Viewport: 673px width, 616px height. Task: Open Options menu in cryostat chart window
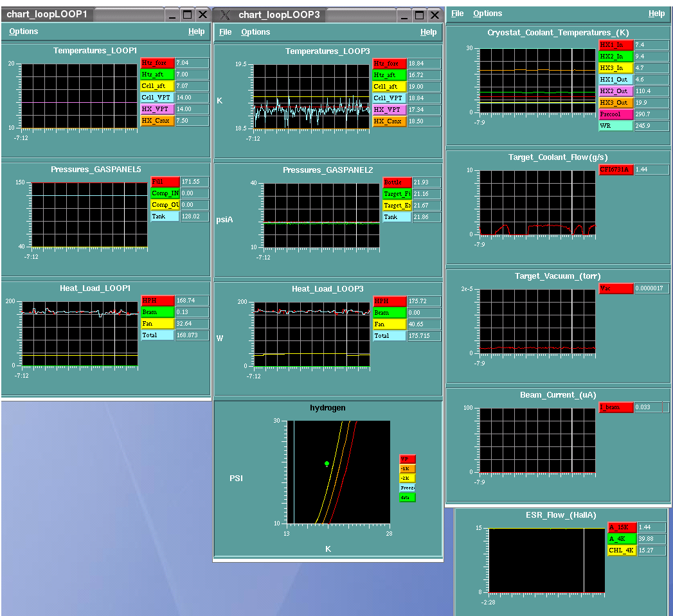point(488,13)
